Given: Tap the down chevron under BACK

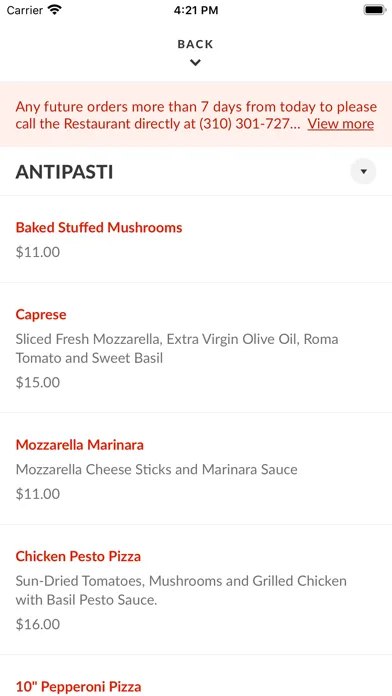Looking at the screenshot, I should coord(195,63).
